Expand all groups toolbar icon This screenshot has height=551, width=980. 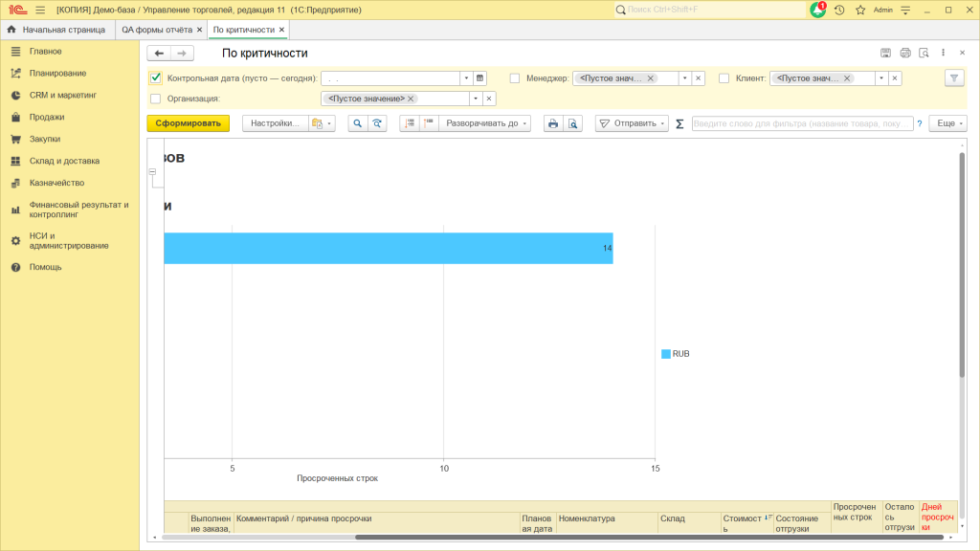click(429, 123)
